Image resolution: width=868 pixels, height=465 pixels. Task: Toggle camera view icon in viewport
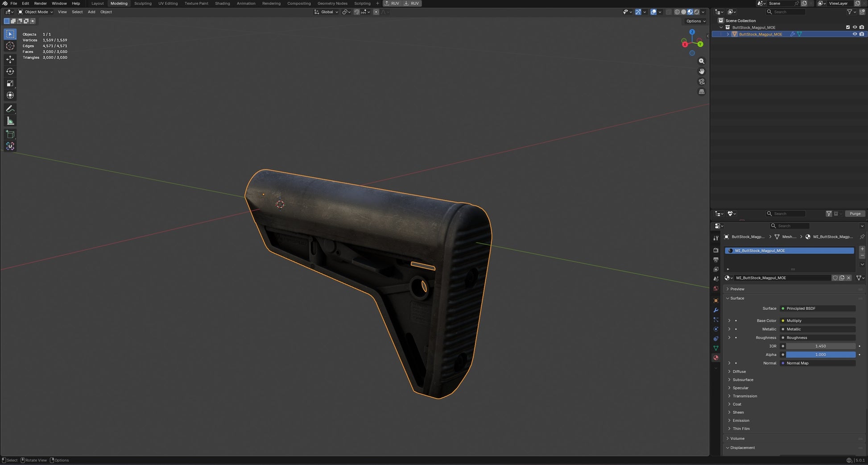pyautogui.click(x=702, y=82)
